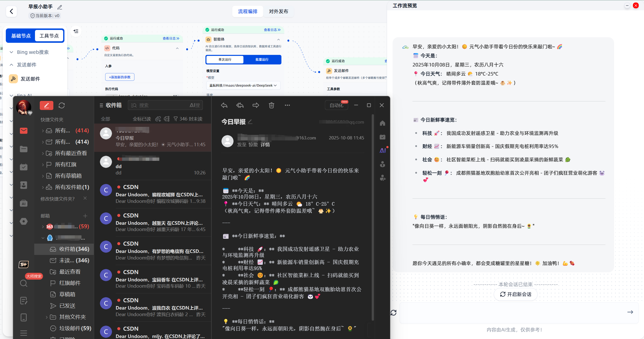Switch to the 工具节点 tab toggle
This screenshot has height=339, width=644.
tap(49, 36)
